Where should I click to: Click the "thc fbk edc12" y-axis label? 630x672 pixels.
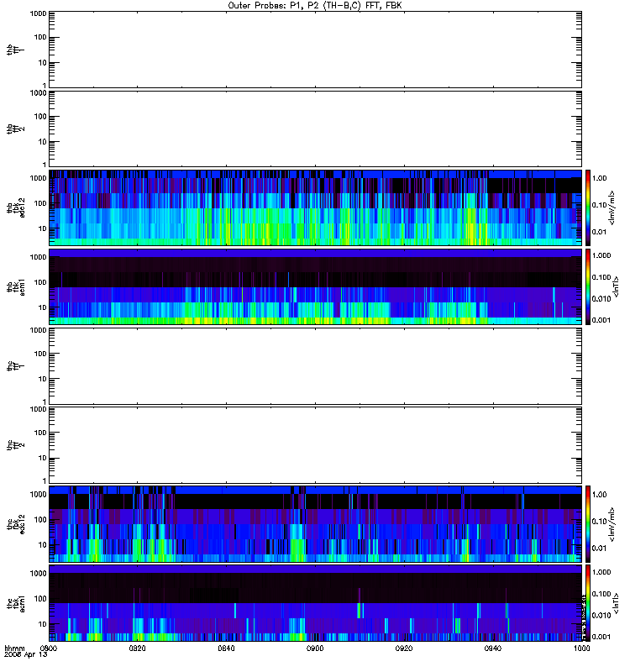click(x=16, y=524)
